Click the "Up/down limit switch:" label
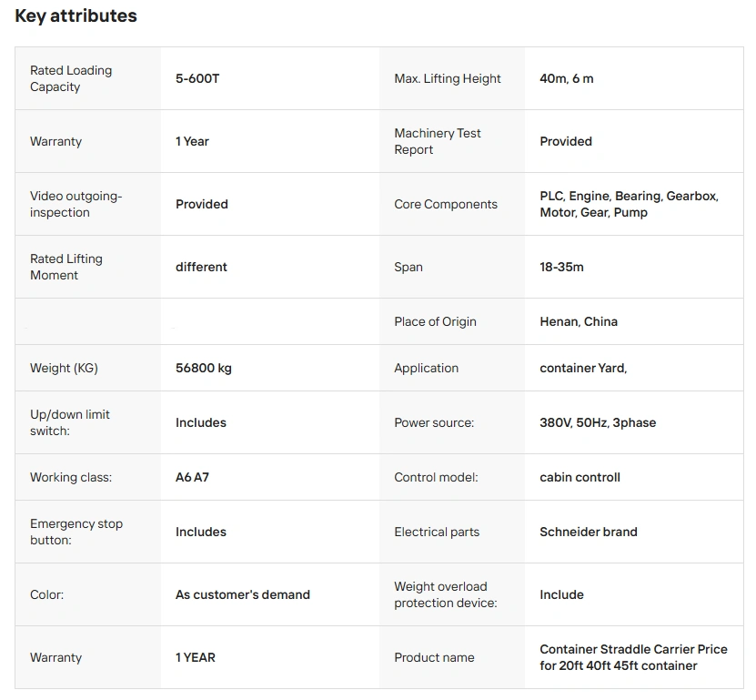 [70, 422]
